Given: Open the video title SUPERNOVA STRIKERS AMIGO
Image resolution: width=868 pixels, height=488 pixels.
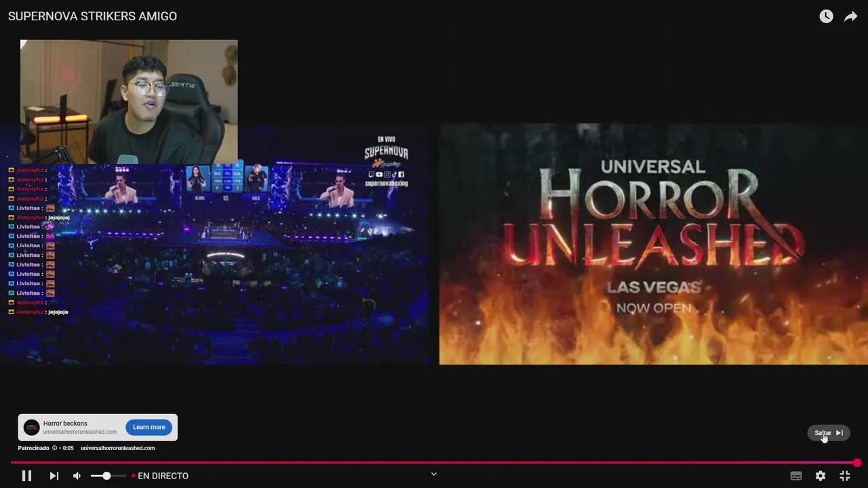Looking at the screenshot, I should pos(92,16).
